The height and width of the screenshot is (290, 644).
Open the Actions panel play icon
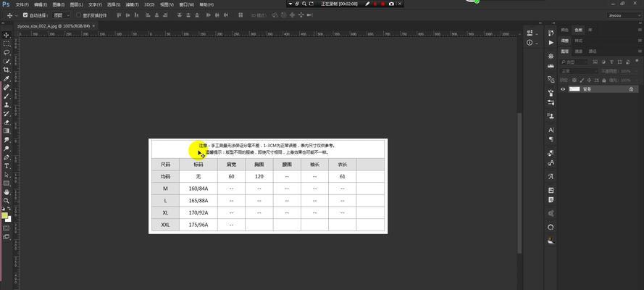click(x=551, y=42)
